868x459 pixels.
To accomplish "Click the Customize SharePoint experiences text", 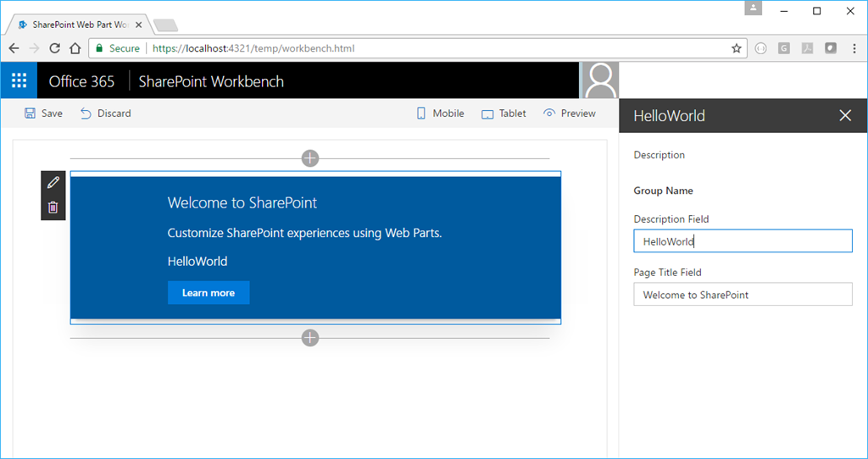I will (x=304, y=233).
